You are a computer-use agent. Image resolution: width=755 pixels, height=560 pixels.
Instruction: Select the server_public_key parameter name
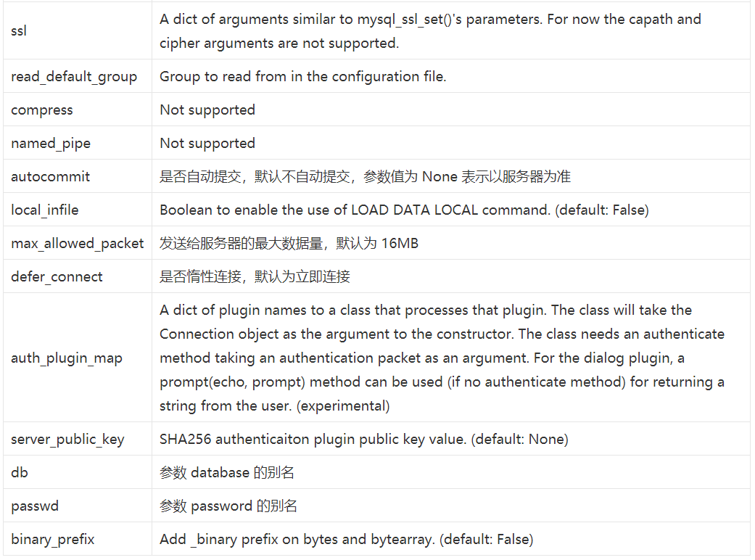tap(67, 440)
